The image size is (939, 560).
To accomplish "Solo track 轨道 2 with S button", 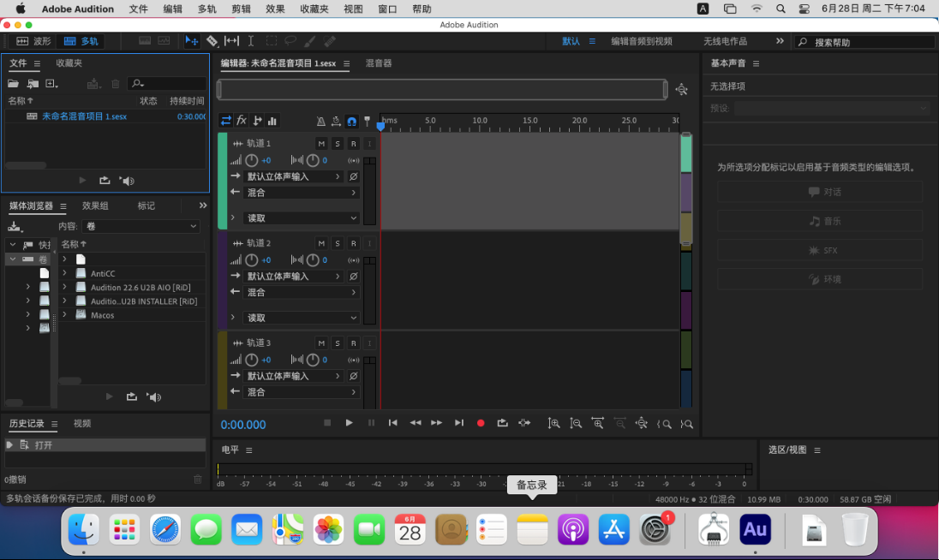I will point(338,243).
